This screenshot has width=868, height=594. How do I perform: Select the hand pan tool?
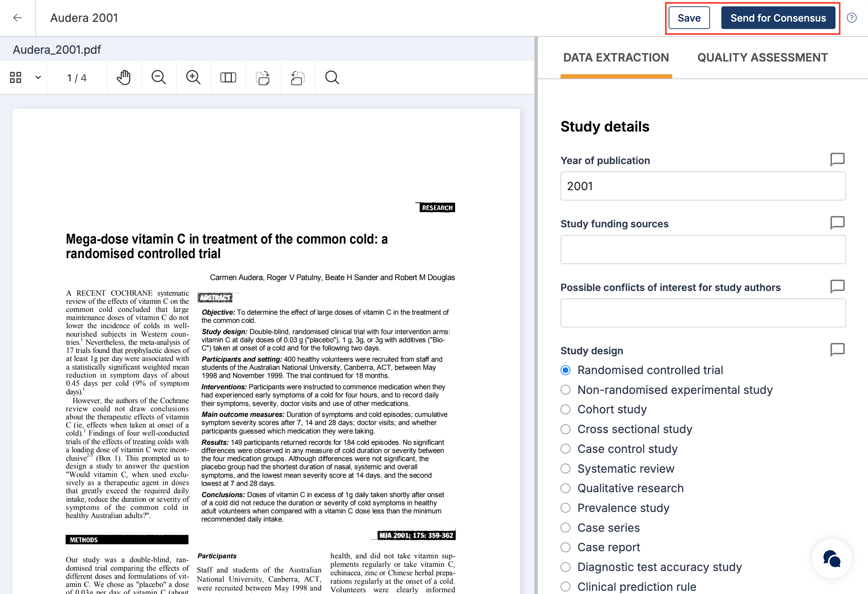(x=124, y=77)
